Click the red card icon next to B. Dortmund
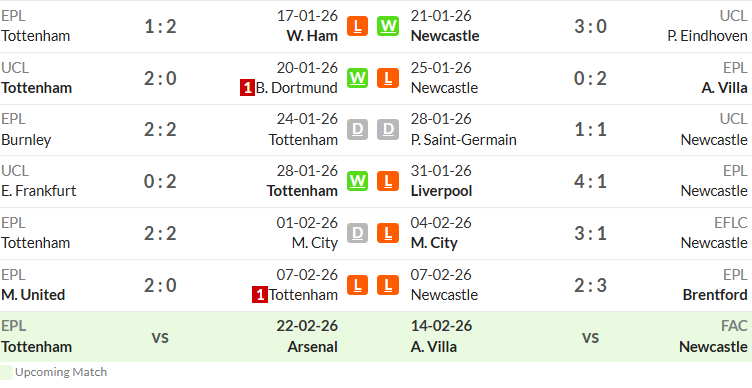 247,88
